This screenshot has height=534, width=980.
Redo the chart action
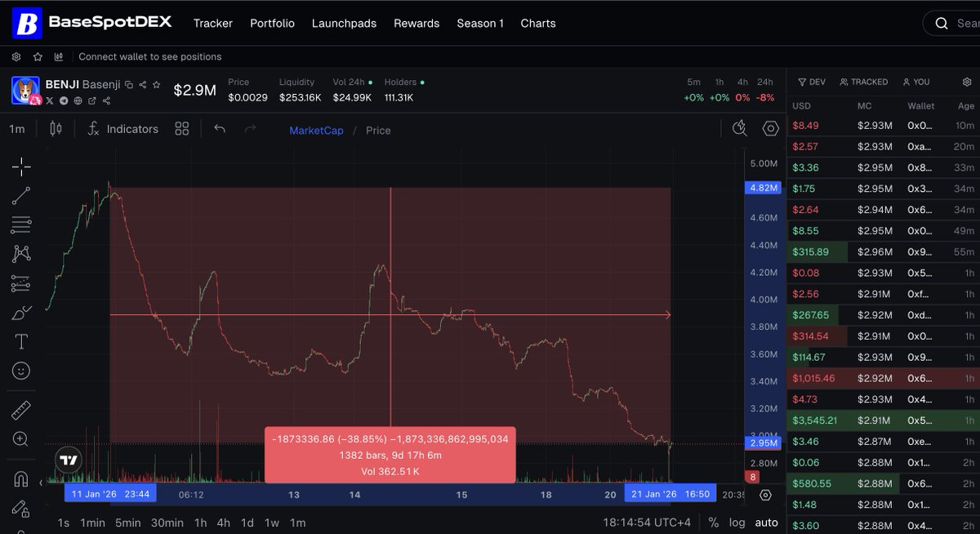(251, 129)
